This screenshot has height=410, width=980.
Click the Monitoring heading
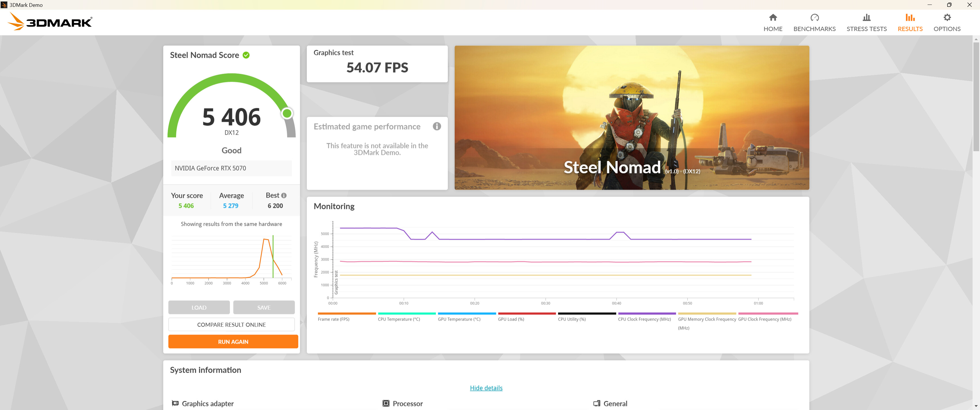pos(334,206)
